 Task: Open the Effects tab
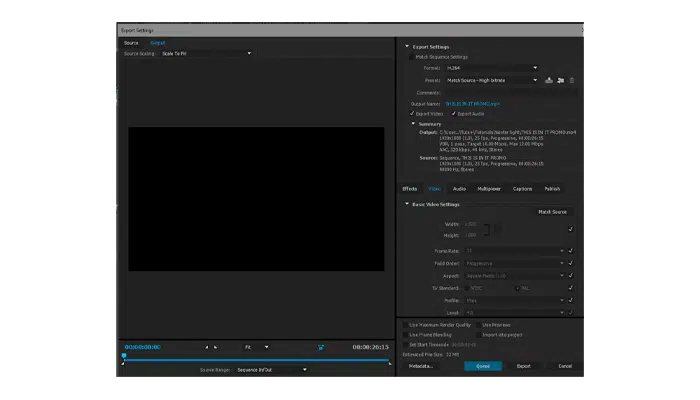[x=409, y=189]
